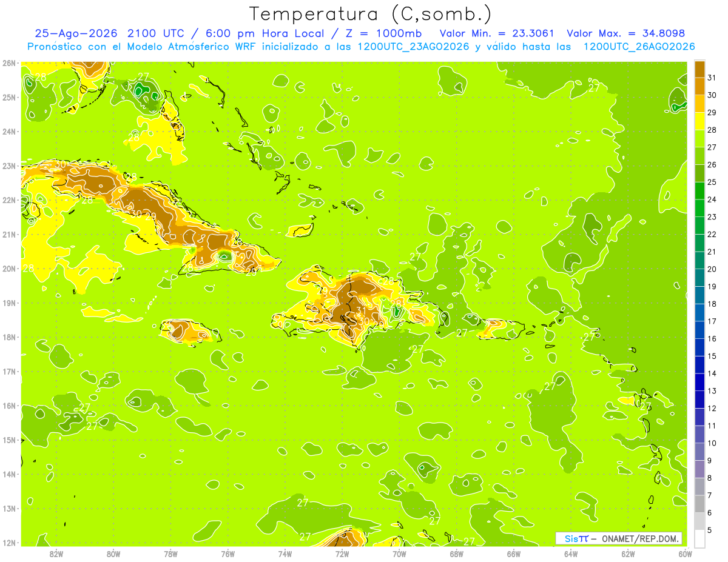Click the 78W longitude label
The height and width of the screenshot is (562, 728).
click(170, 554)
